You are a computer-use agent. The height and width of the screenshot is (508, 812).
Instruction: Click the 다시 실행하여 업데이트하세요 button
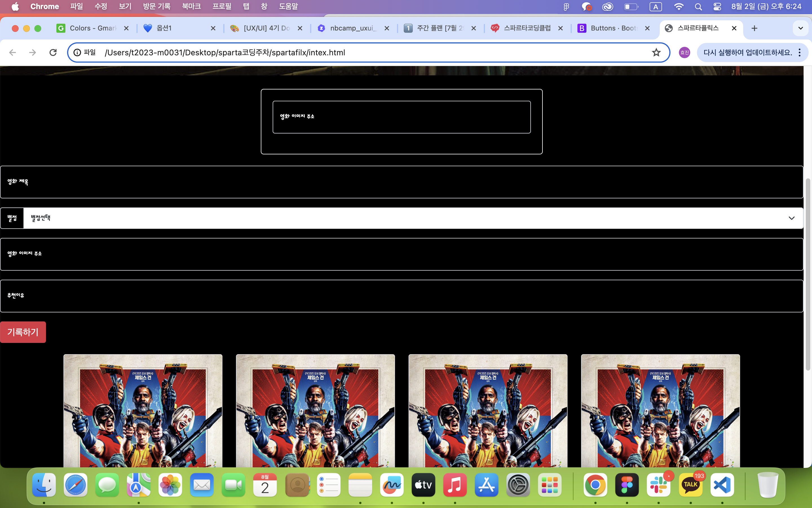(748, 52)
